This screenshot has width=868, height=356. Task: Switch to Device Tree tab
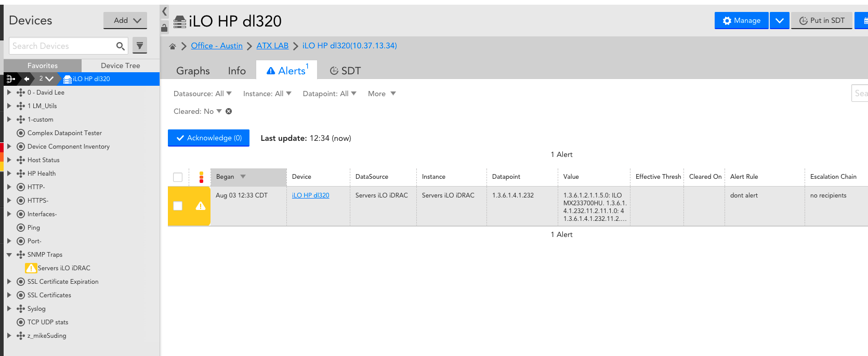pyautogui.click(x=121, y=65)
